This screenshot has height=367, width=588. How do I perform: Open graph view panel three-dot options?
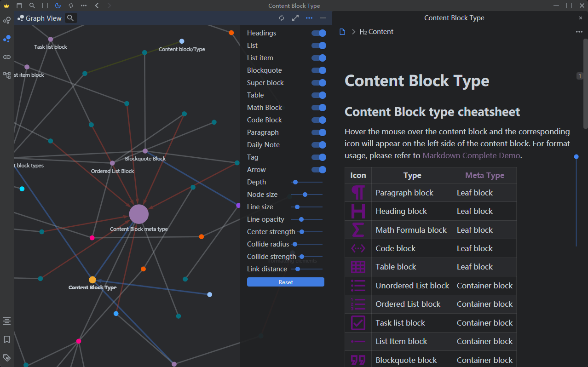point(309,18)
